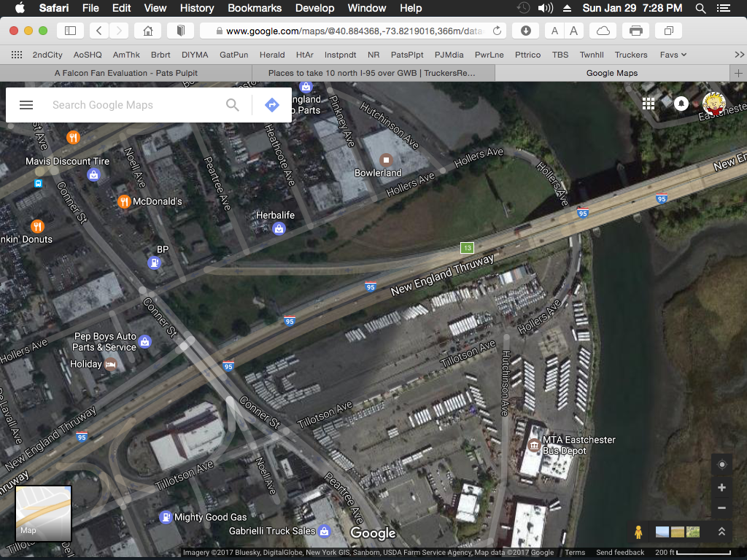Open the Google apps grid
Screen dimensions: 747x560
tap(649, 104)
